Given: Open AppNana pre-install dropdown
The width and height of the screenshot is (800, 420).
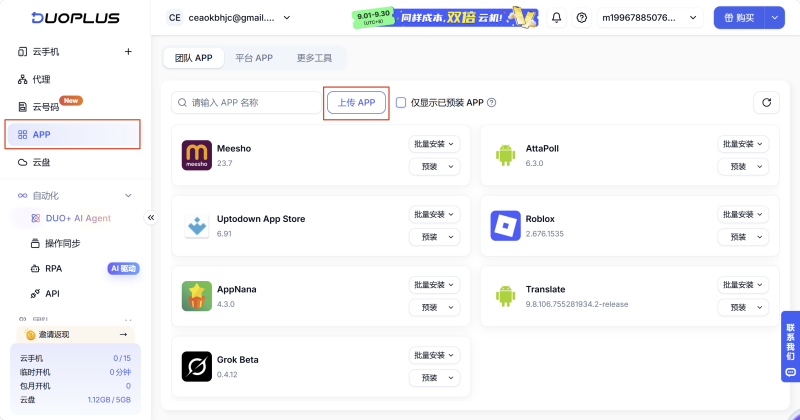Looking at the screenshot, I should 434,307.
